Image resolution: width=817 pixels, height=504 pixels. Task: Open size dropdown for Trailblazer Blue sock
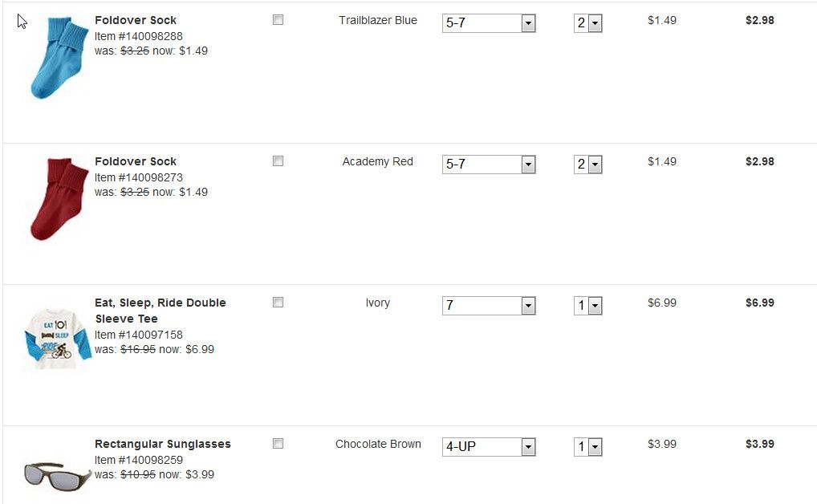pos(489,23)
